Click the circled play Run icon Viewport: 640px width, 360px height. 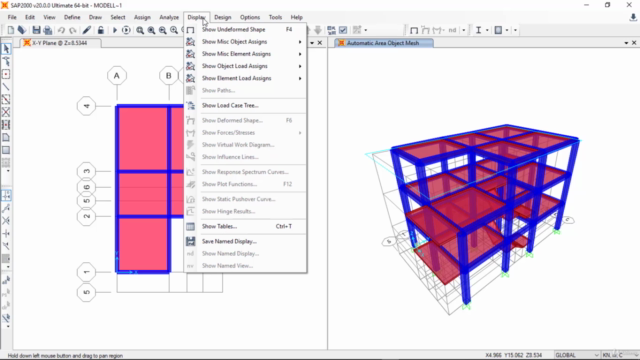(126, 30)
